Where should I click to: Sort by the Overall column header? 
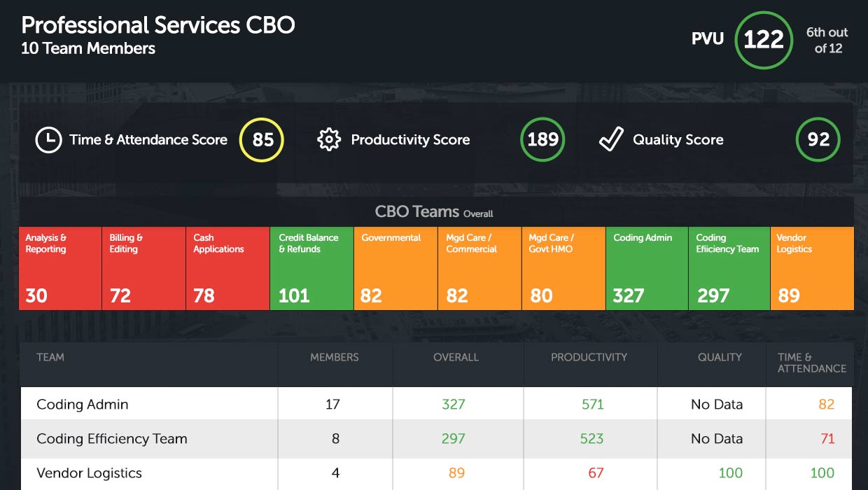tap(456, 357)
